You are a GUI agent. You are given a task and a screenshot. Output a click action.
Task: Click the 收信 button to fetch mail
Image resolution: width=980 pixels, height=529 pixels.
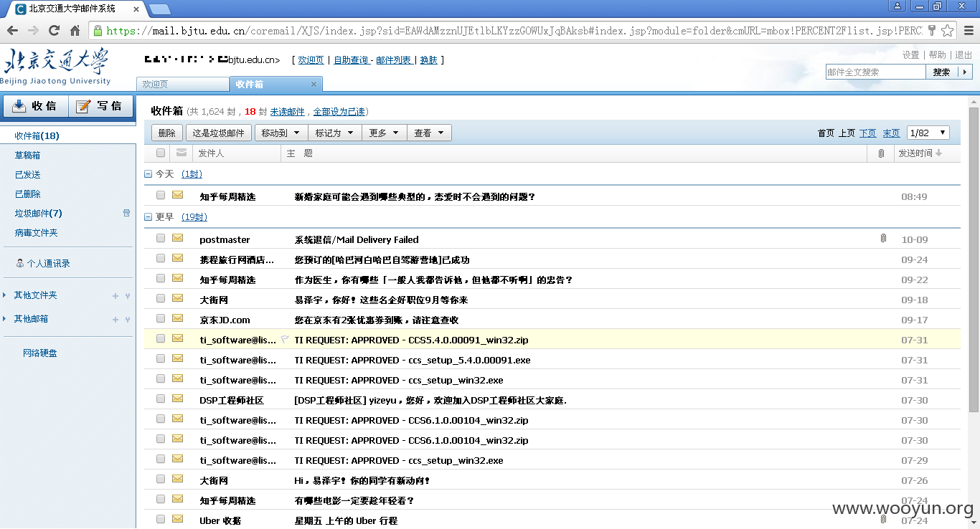[x=35, y=106]
